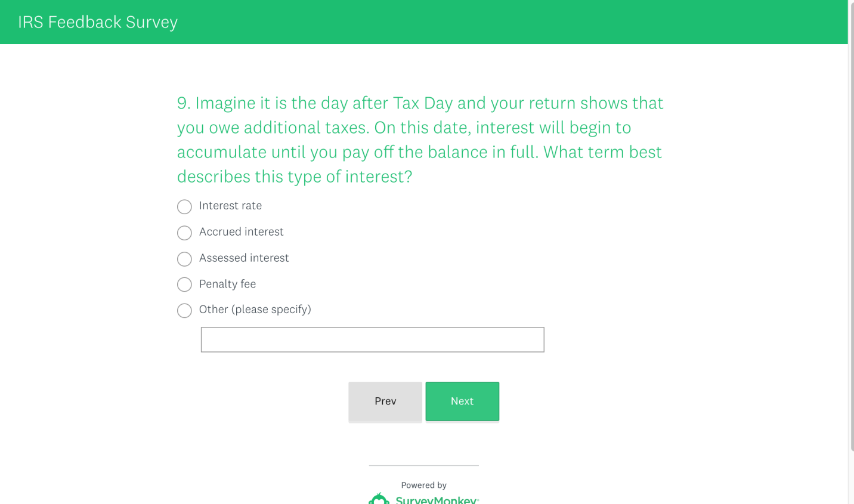This screenshot has width=854, height=504.
Task: Click the 'Penalty fee' answer label text
Action: pos(227,285)
